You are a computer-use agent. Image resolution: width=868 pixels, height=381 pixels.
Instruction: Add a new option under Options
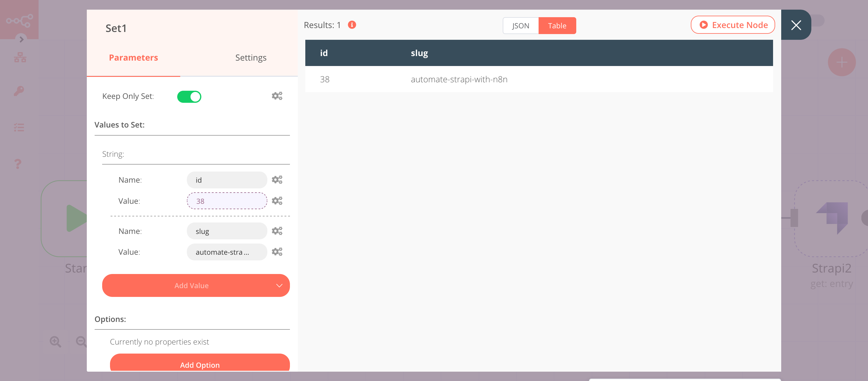tap(200, 365)
